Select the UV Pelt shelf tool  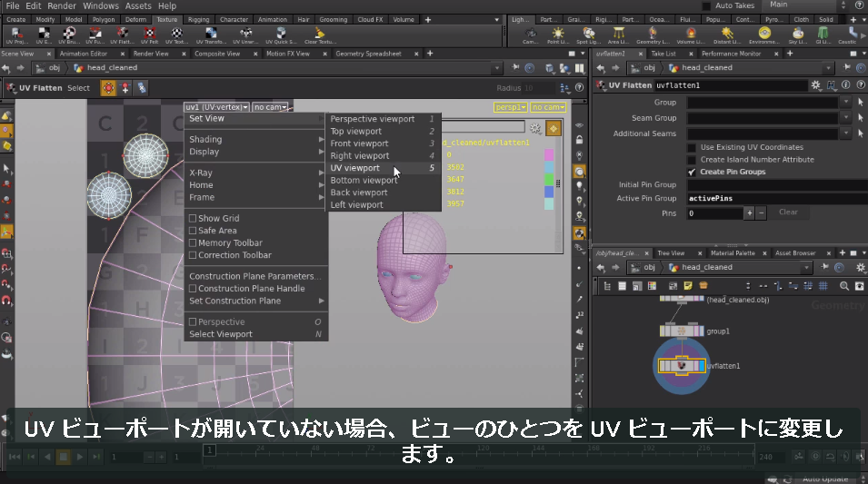click(x=149, y=36)
